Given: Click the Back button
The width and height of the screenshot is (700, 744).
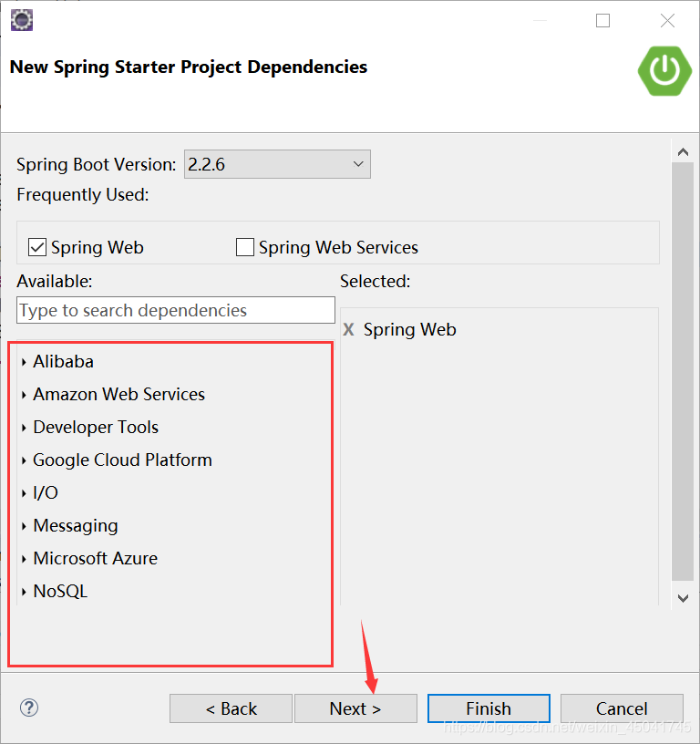Looking at the screenshot, I should click(x=231, y=708).
